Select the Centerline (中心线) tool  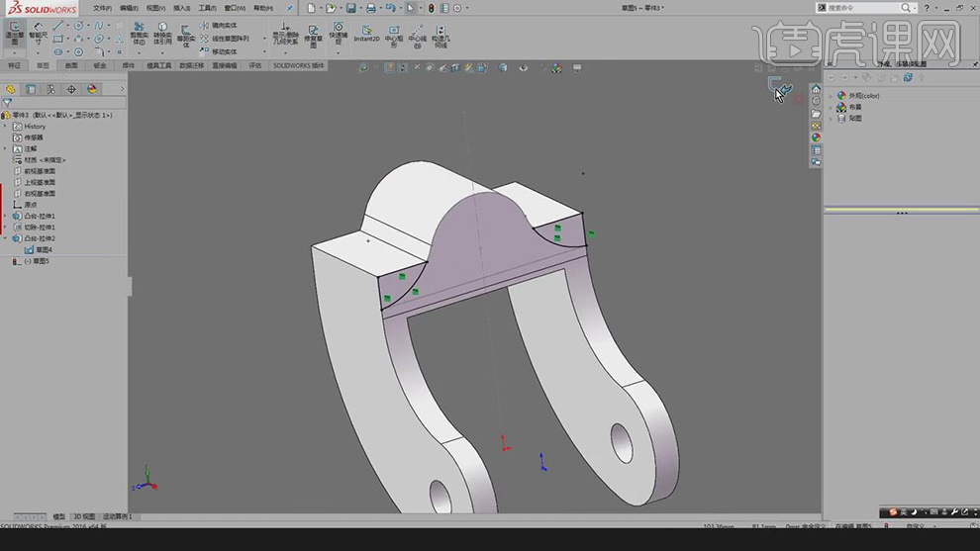(418, 37)
